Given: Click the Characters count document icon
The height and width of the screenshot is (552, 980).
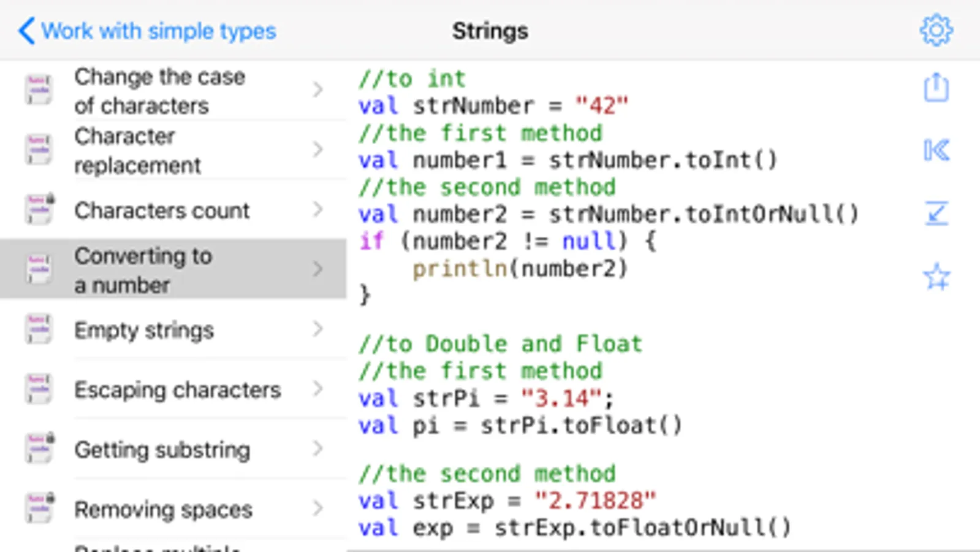Looking at the screenshot, I should point(39,209).
